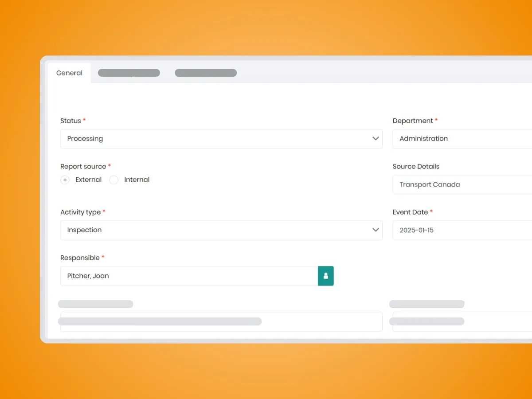532x399 pixels.
Task: Click the Internal label text
Action: [x=137, y=180]
